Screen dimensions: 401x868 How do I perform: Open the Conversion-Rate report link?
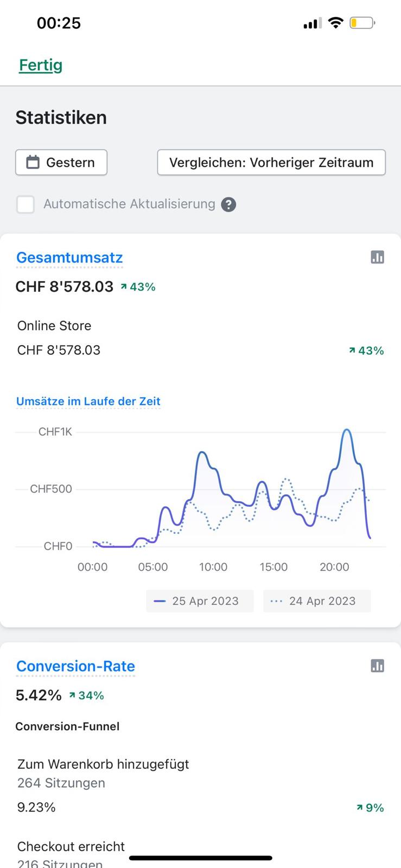pyautogui.click(x=75, y=666)
